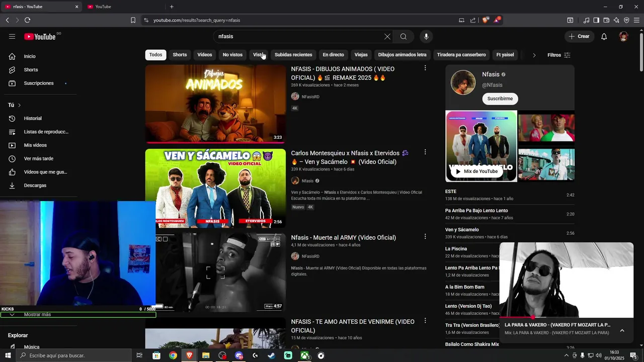The width and height of the screenshot is (644, 362).
Task: Open Chrome from the Windows taskbar
Action: click(173, 355)
